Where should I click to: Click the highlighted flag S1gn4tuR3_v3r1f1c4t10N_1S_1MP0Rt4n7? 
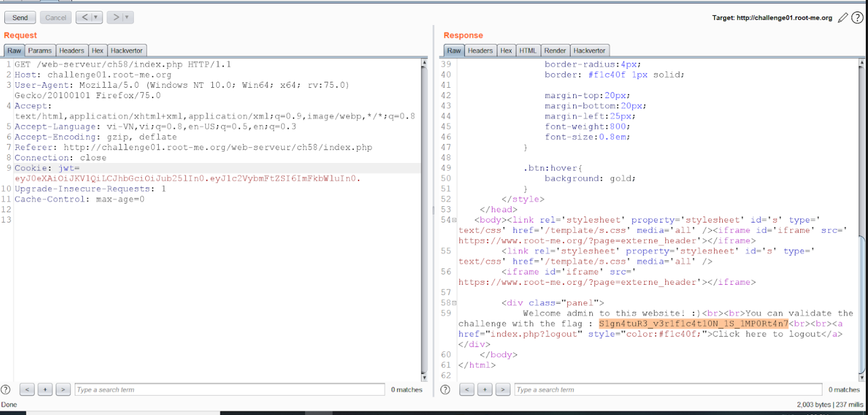point(693,324)
